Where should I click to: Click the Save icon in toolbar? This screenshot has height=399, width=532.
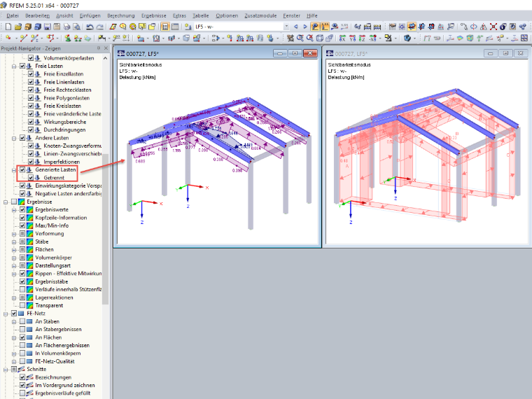coord(47,27)
